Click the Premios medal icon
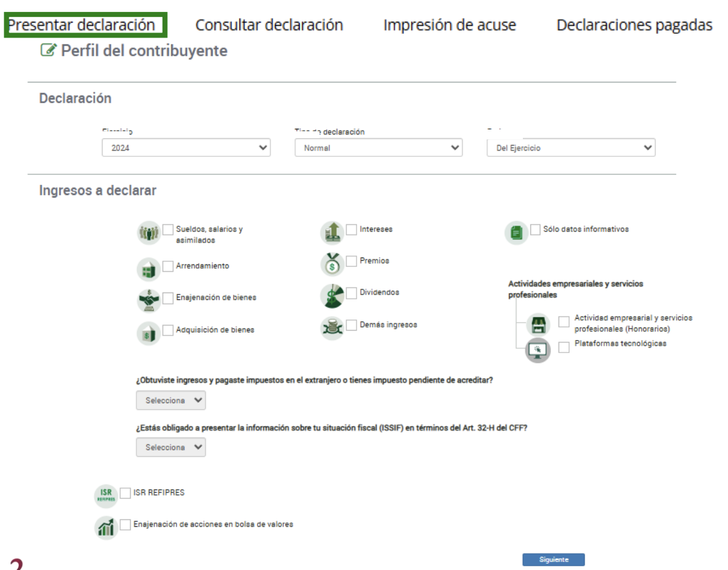This screenshot has width=728, height=570. 332,264
